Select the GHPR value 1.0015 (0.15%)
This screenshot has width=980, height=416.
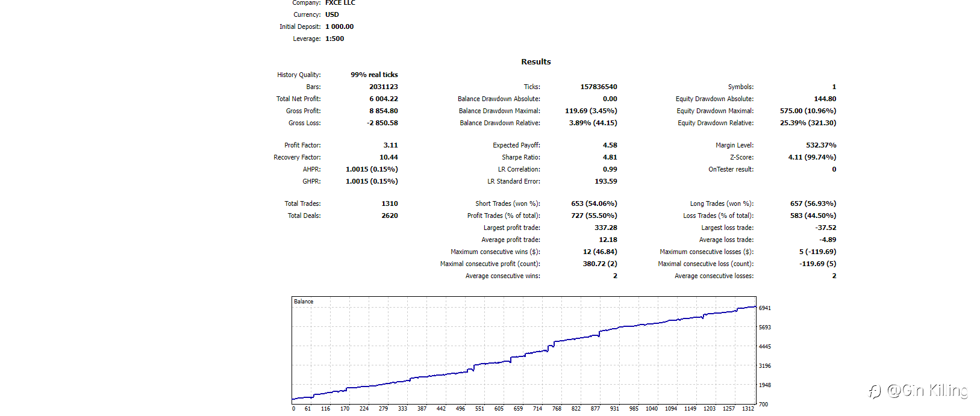point(372,181)
